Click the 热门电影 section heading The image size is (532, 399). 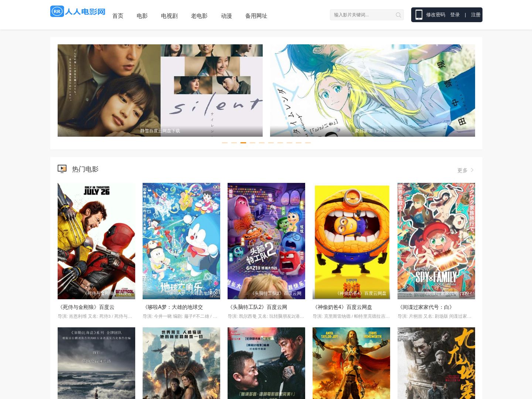click(x=85, y=169)
